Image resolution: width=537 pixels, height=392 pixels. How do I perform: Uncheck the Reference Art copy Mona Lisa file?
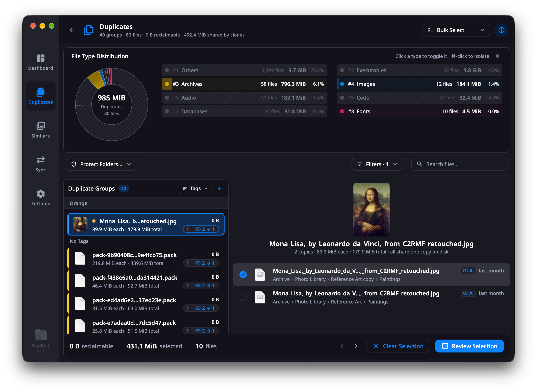pos(243,275)
